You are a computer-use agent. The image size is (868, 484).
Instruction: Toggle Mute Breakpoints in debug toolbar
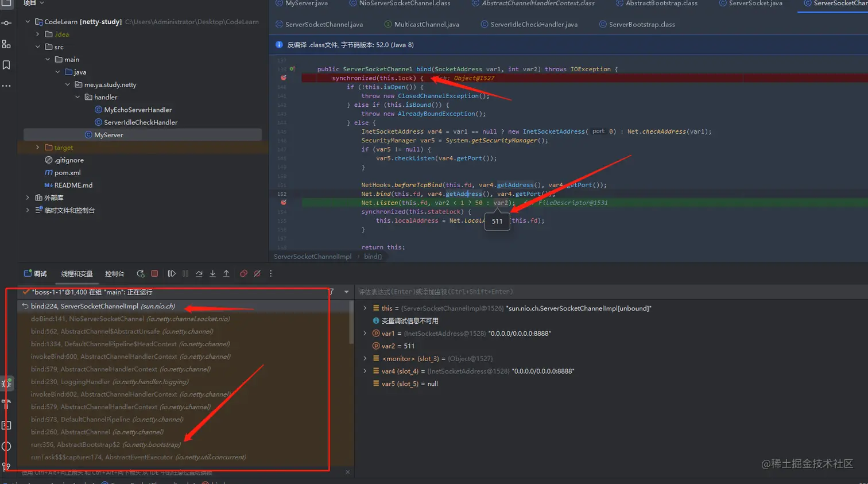pos(257,274)
